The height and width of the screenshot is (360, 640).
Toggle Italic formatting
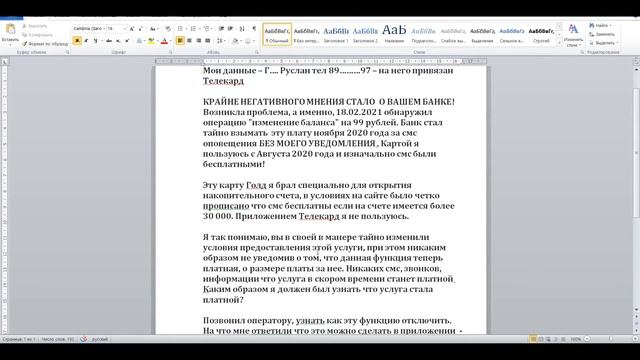pyautogui.click(x=86, y=41)
